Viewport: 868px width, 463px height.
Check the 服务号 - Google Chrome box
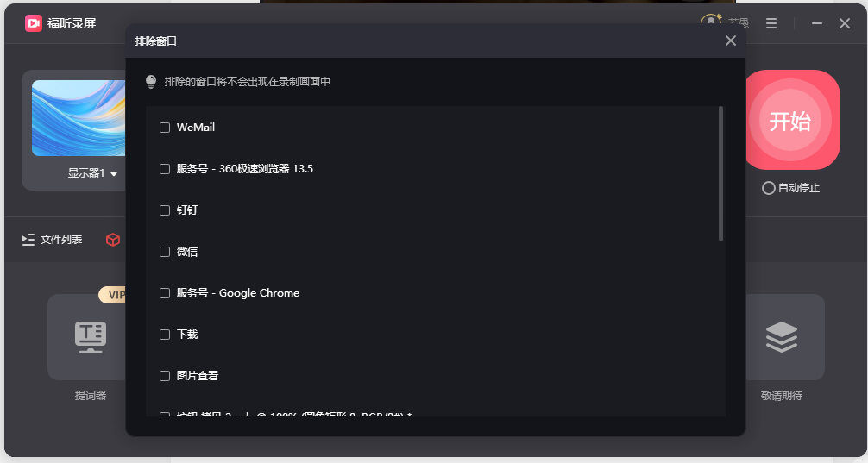point(165,293)
